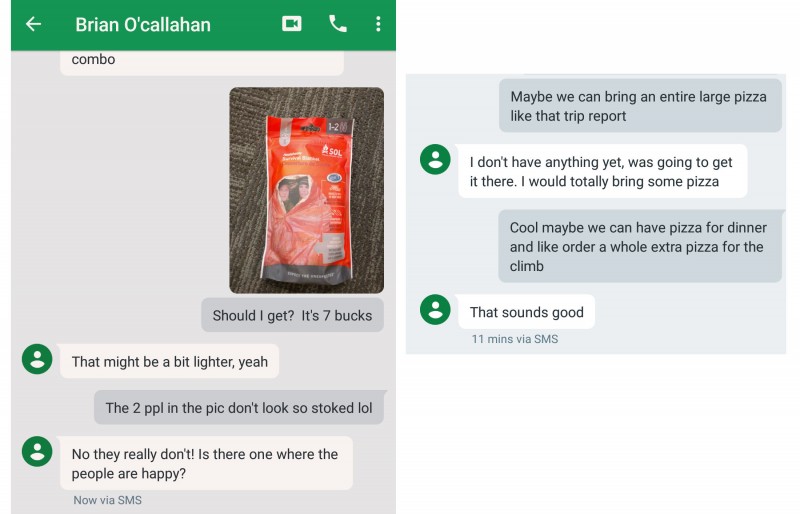Tap the phone call icon
The image size is (800, 514).
pyautogui.click(x=338, y=24)
